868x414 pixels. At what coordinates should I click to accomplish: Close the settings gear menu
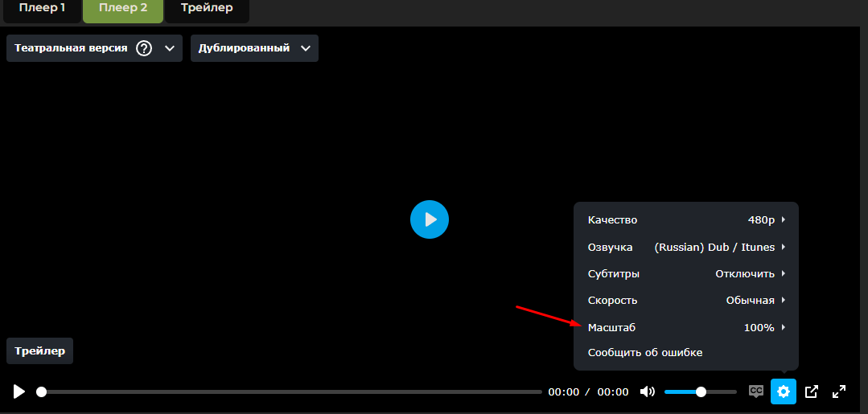pos(784,391)
